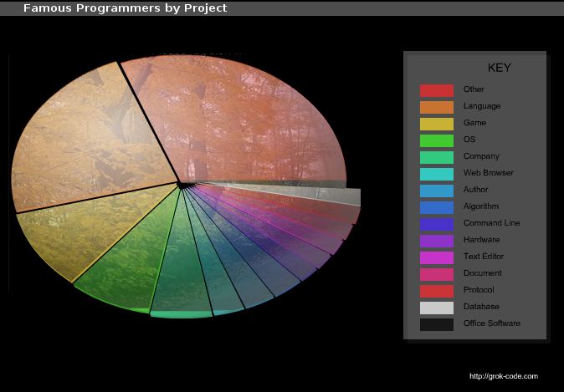The height and width of the screenshot is (392, 564).
Task: Click the Algorithm legend text
Action: [x=481, y=206]
